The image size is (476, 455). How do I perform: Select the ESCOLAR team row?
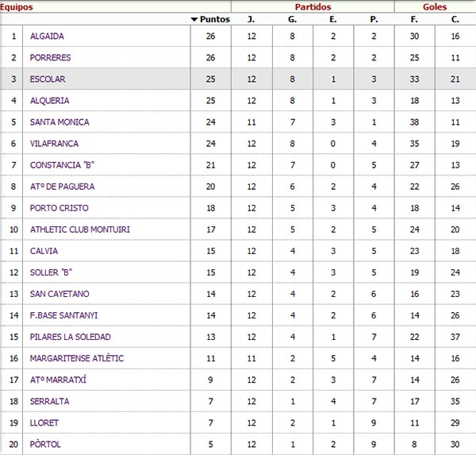pyautogui.click(x=238, y=79)
